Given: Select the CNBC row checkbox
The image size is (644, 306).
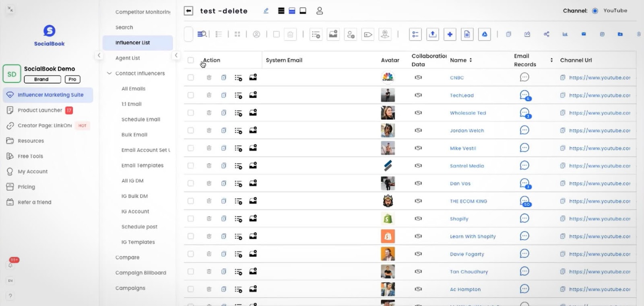Looking at the screenshot, I should point(191,78).
